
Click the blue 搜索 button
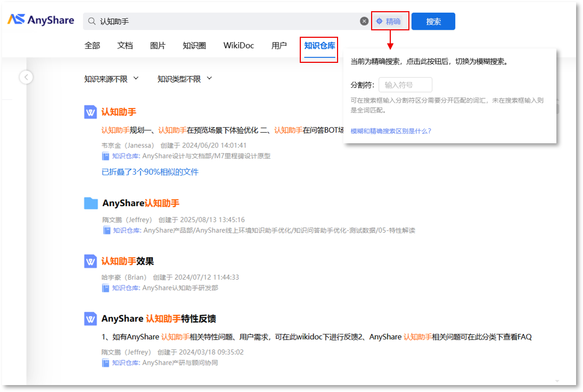pos(433,21)
